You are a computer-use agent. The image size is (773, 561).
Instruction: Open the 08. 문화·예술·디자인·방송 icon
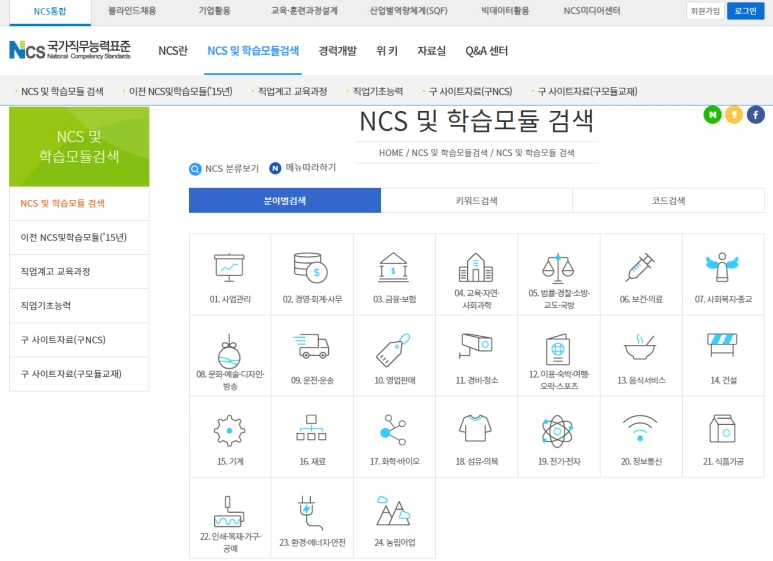pos(229,351)
